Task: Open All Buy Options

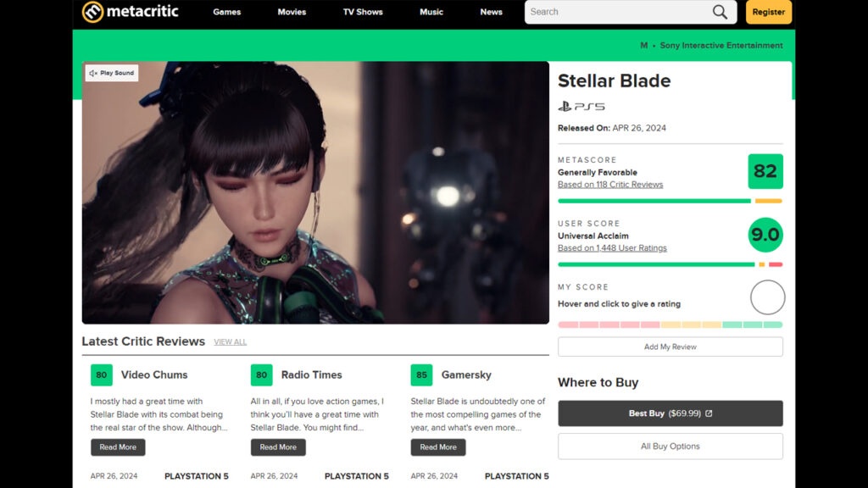Action: pos(670,446)
